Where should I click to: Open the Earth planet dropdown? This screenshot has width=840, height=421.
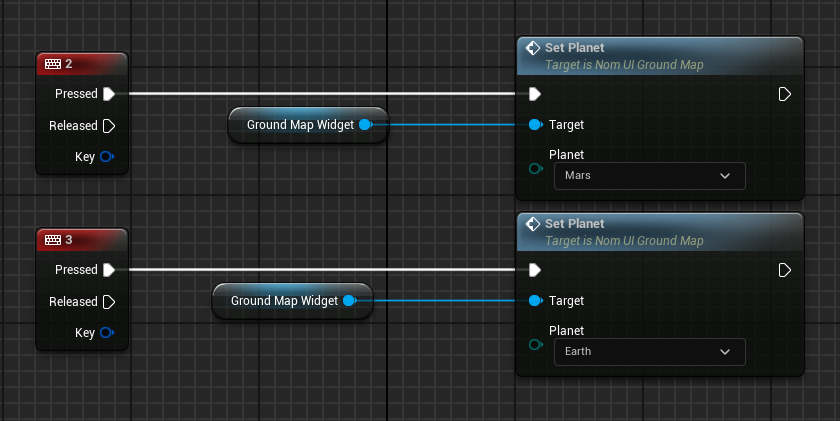(649, 352)
